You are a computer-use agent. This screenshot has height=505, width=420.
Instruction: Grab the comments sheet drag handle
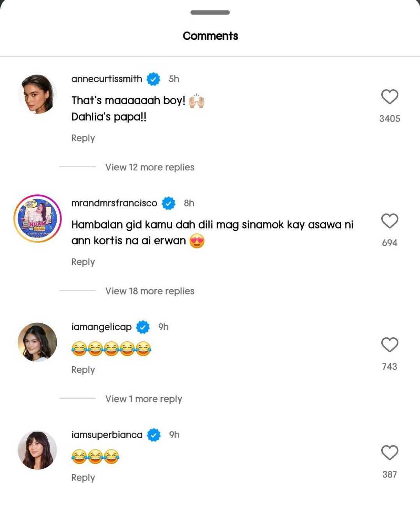(x=210, y=12)
